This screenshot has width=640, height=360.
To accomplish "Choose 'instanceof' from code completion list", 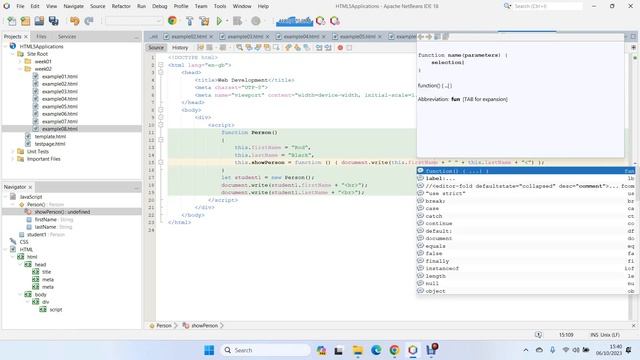I will tap(526, 269).
